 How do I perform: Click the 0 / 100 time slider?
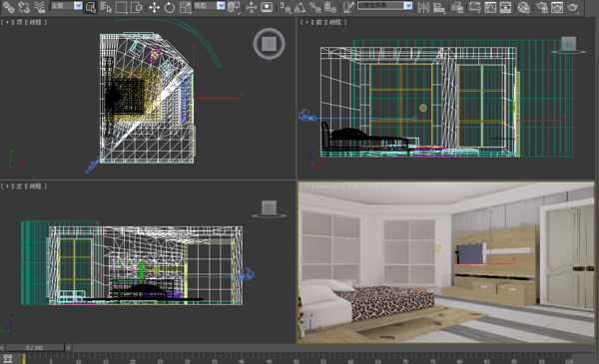[34, 348]
